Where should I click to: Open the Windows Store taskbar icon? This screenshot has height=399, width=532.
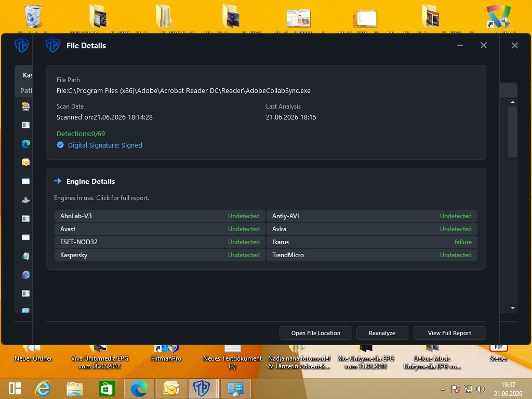[x=107, y=389]
